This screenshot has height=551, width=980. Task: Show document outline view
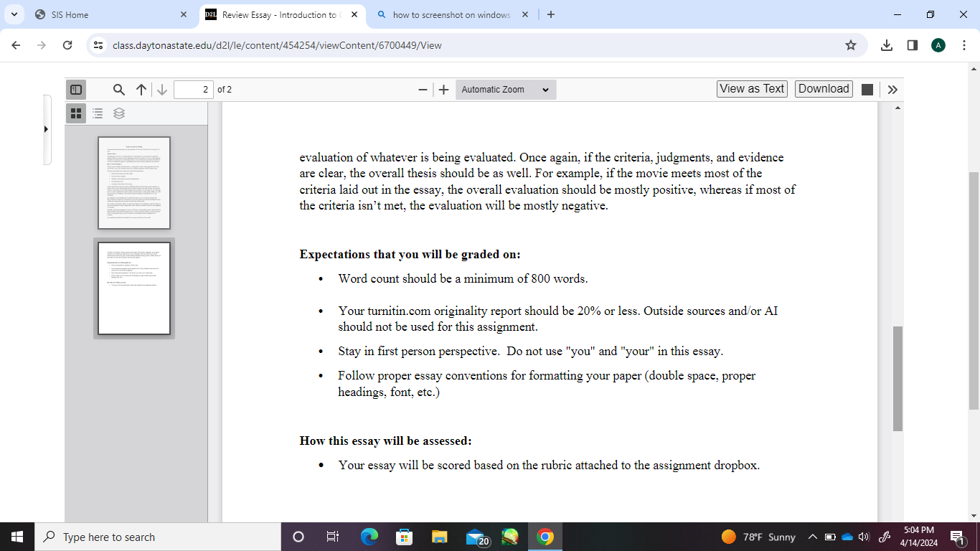pyautogui.click(x=98, y=113)
